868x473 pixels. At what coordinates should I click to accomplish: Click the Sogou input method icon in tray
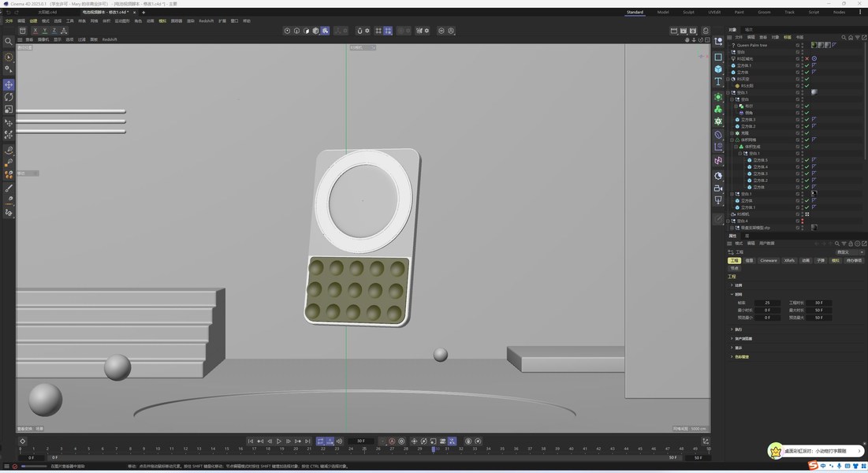(813, 466)
